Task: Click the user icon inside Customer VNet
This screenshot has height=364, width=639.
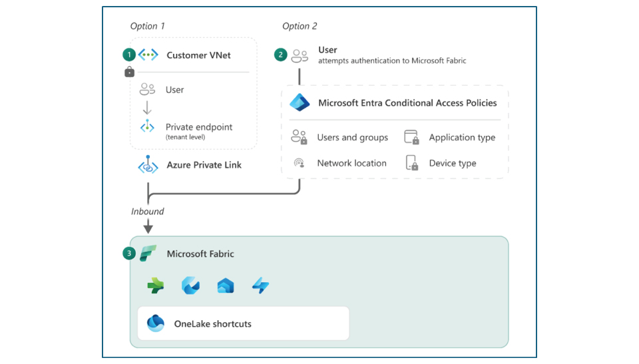Action: pyautogui.click(x=147, y=90)
